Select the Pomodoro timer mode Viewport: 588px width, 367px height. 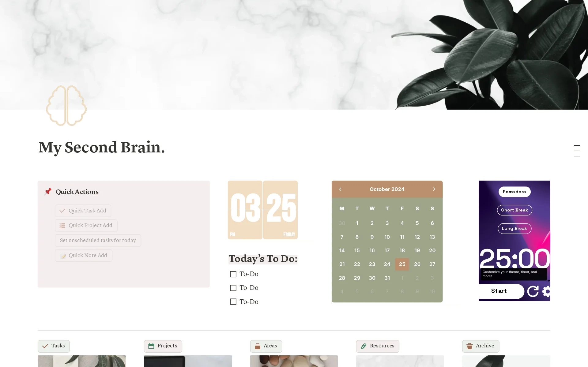click(514, 191)
